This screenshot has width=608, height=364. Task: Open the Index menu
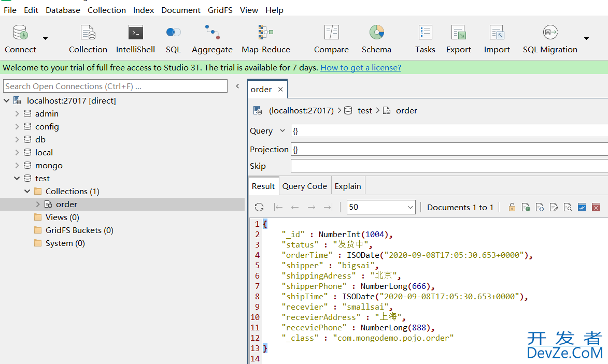click(144, 10)
